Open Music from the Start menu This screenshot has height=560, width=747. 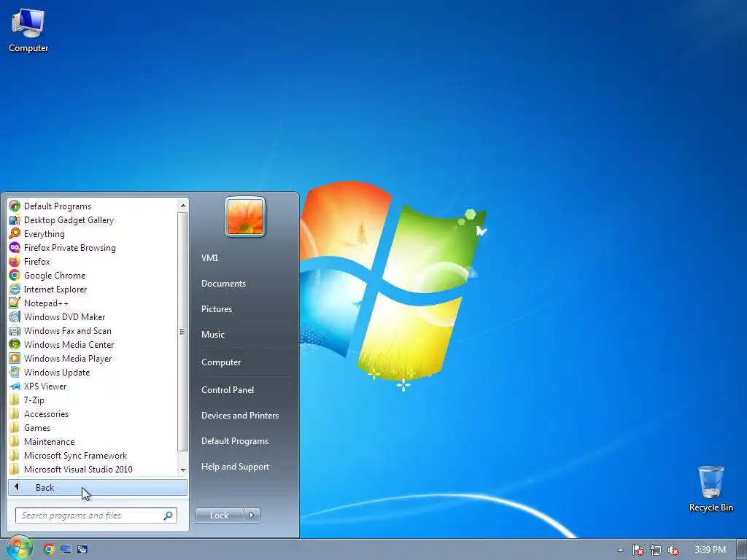(213, 334)
